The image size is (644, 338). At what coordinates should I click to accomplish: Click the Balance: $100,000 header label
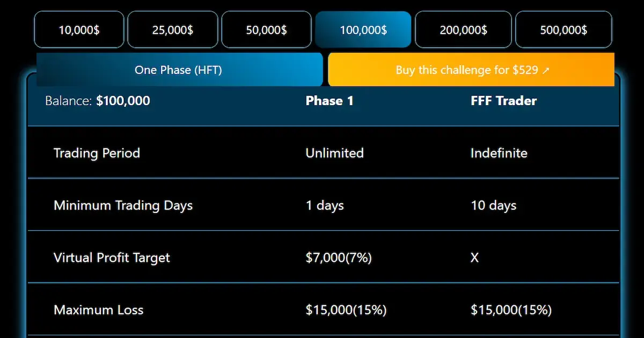click(97, 100)
